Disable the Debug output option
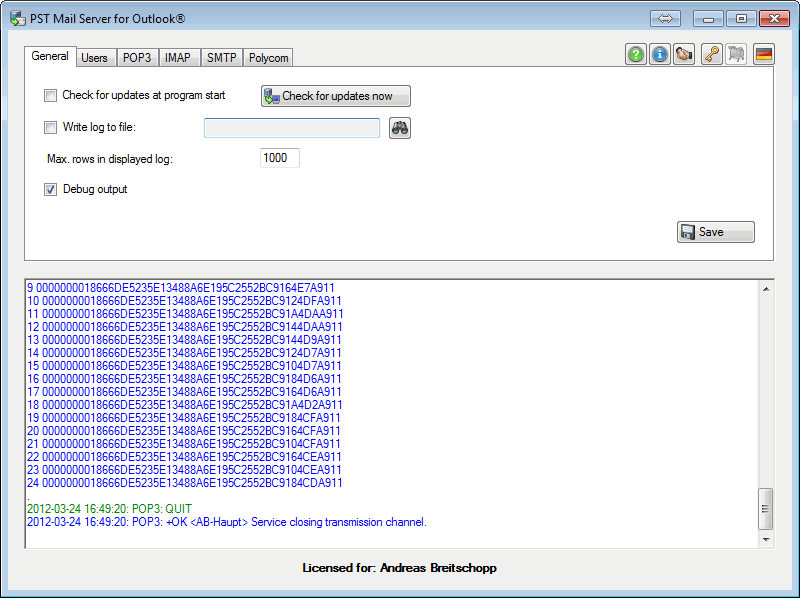Viewport: 800px width, 598px height. pos(50,189)
